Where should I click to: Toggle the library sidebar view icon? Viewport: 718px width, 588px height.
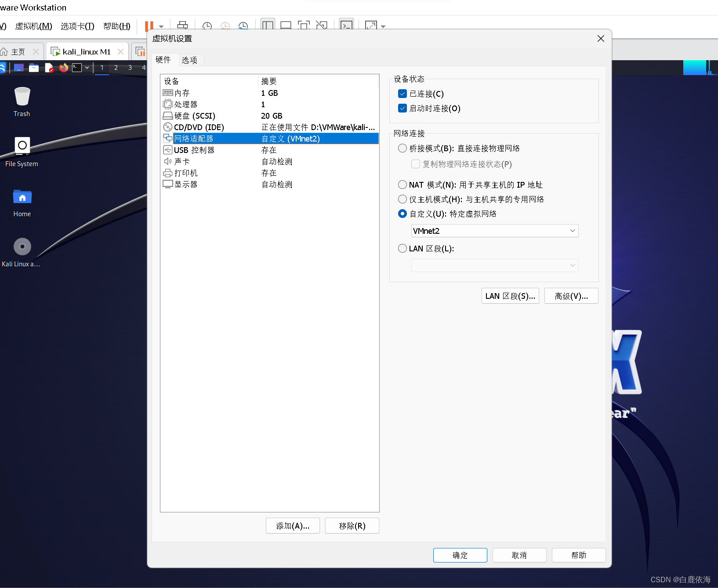tap(268, 25)
